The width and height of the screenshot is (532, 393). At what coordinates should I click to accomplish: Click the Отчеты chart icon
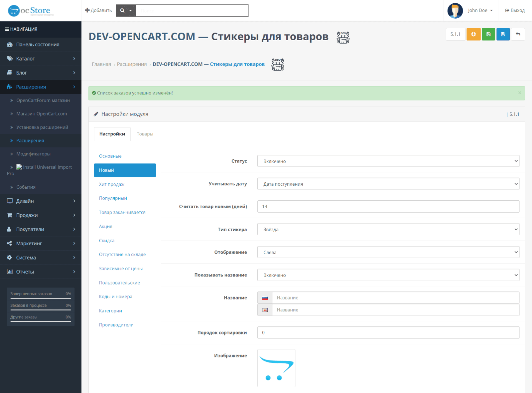click(10, 272)
